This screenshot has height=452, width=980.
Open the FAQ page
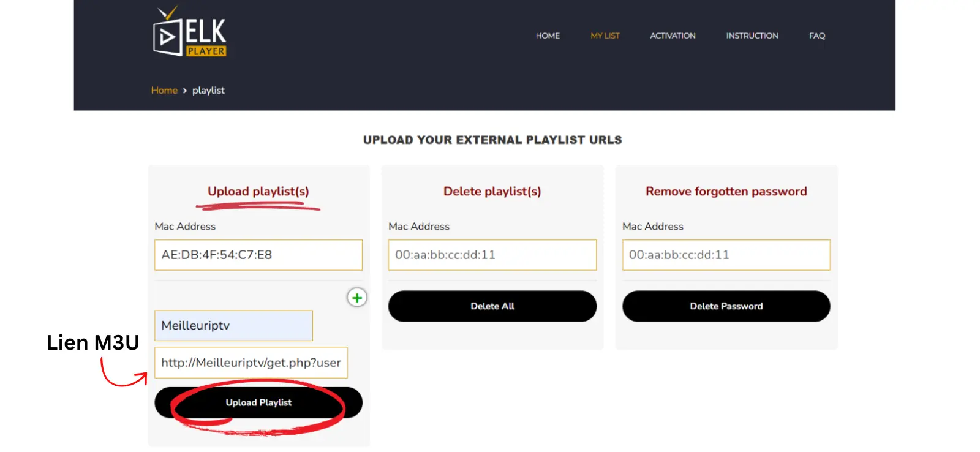(x=816, y=36)
